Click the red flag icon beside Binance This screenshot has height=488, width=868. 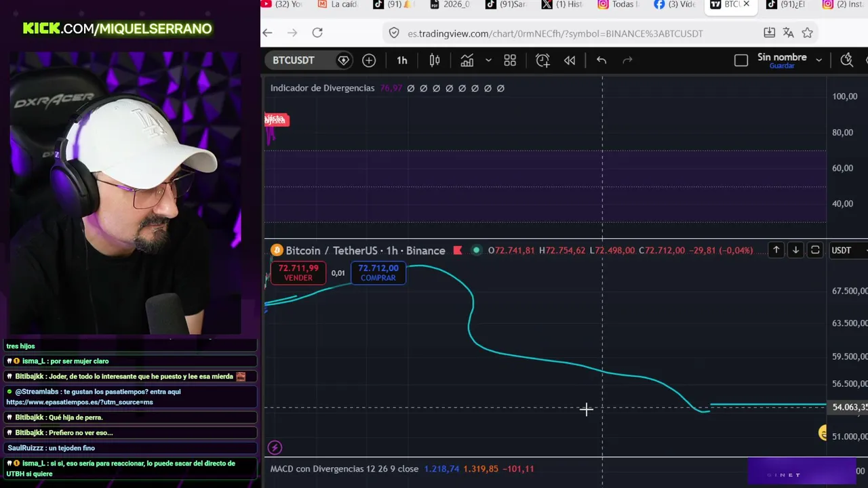point(458,251)
